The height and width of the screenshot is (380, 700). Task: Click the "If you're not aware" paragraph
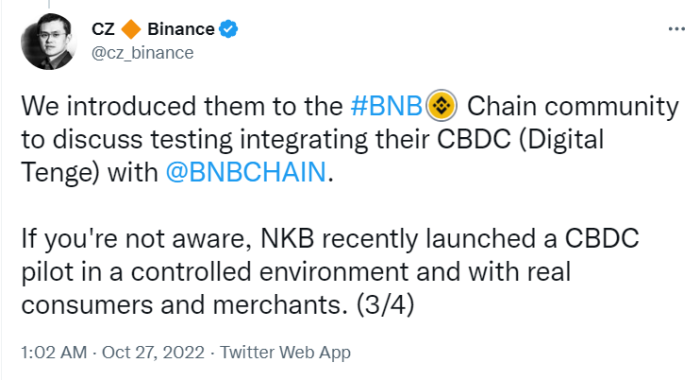tap(330, 271)
